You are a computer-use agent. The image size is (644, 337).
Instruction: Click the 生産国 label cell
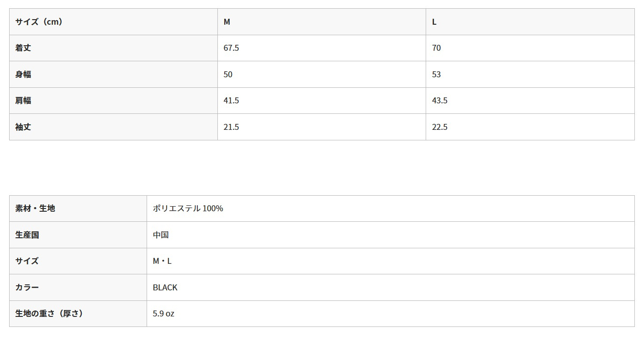tap(78, 235)
